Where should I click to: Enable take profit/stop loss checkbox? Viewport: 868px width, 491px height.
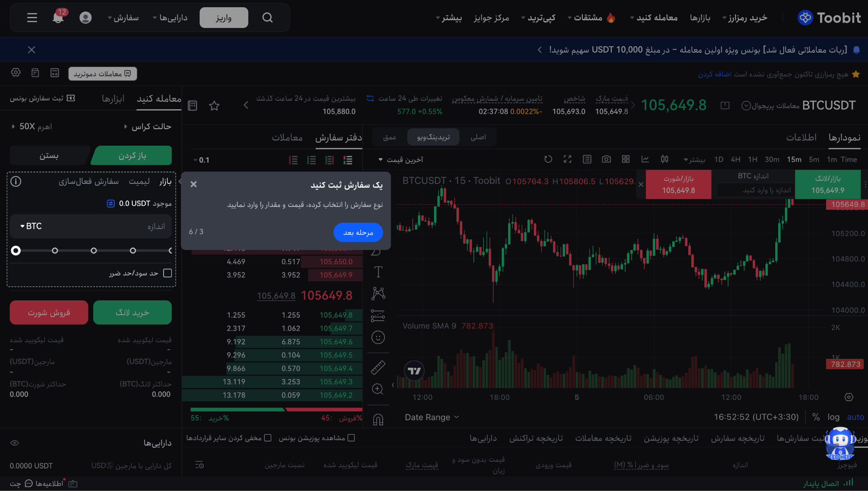coord(167,273)
